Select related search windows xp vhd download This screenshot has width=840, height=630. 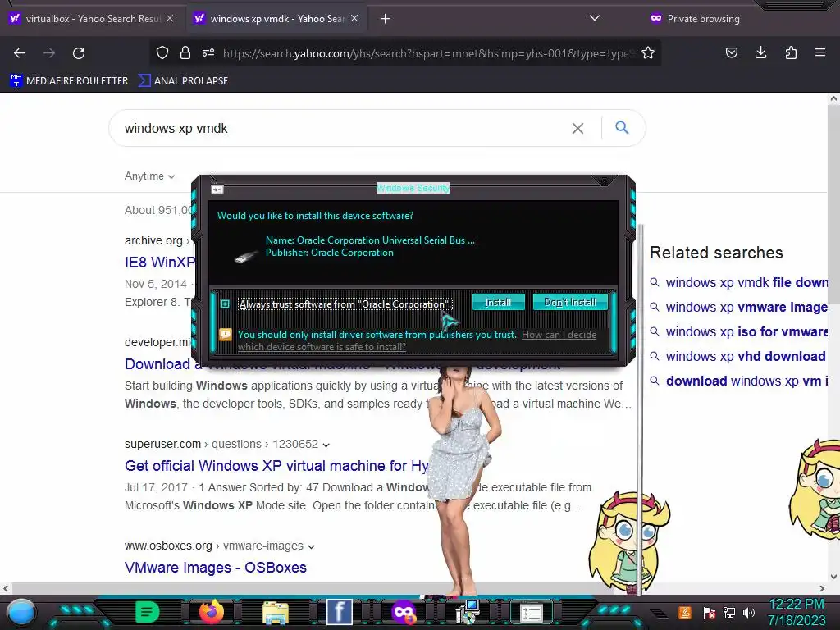pyautogui.click(x=746, y=356)
